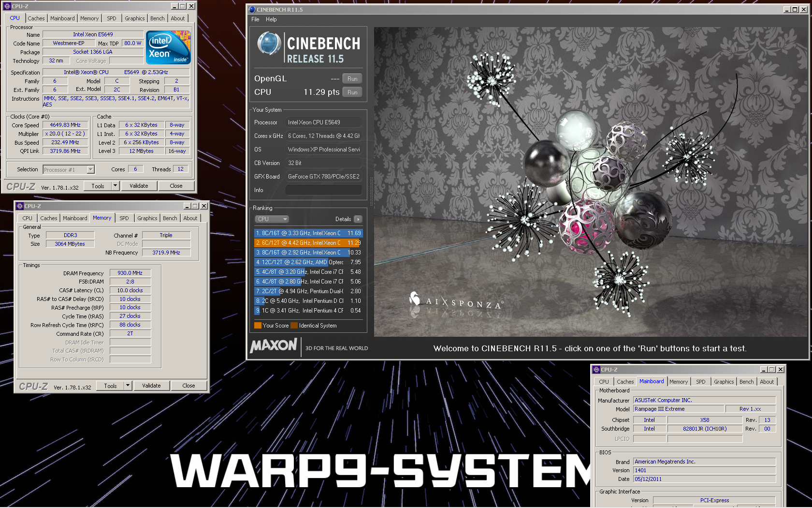Click BIOS date 05/12/2011
This screenshot has height=508, width=812.
704,479
